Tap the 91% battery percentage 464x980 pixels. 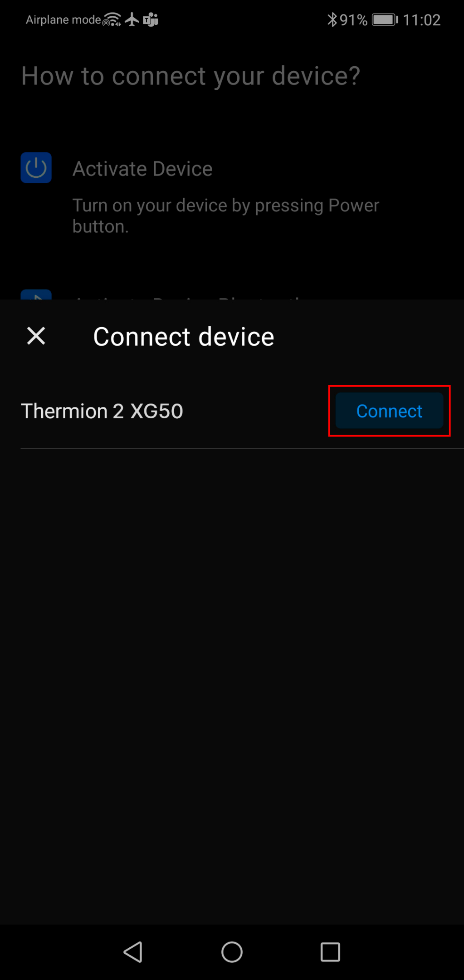click(353, 20)
